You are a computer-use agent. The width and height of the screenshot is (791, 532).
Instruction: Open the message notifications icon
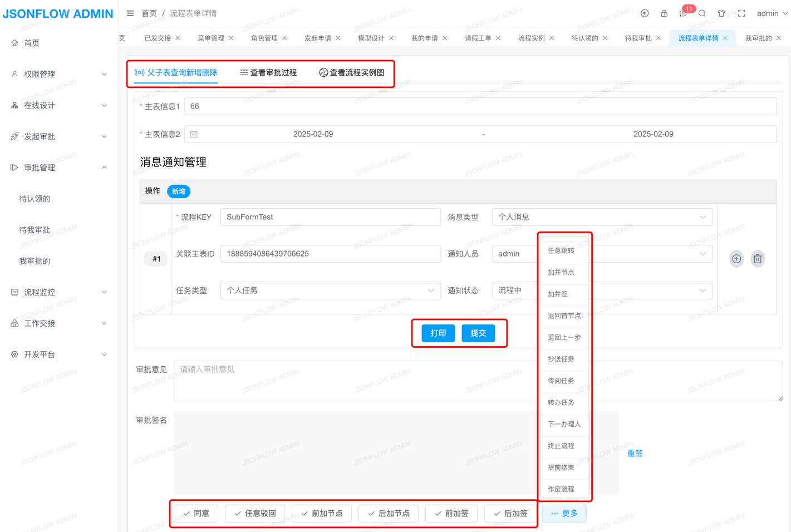tap(683, 13)
